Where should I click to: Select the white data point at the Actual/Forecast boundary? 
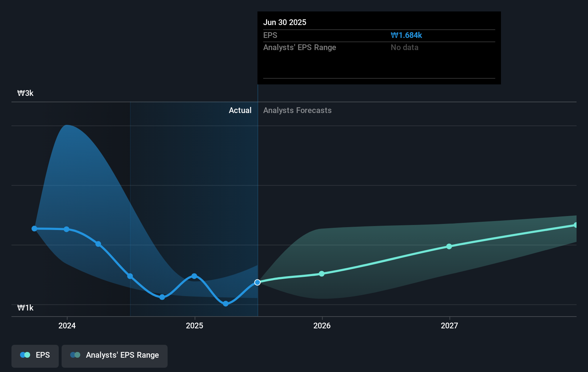tap(257, 282)
